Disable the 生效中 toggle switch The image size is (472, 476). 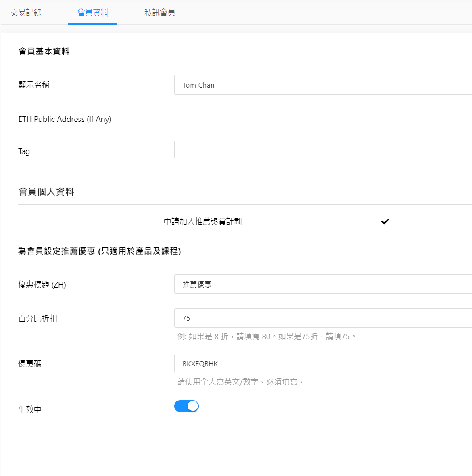pos(186,406)
